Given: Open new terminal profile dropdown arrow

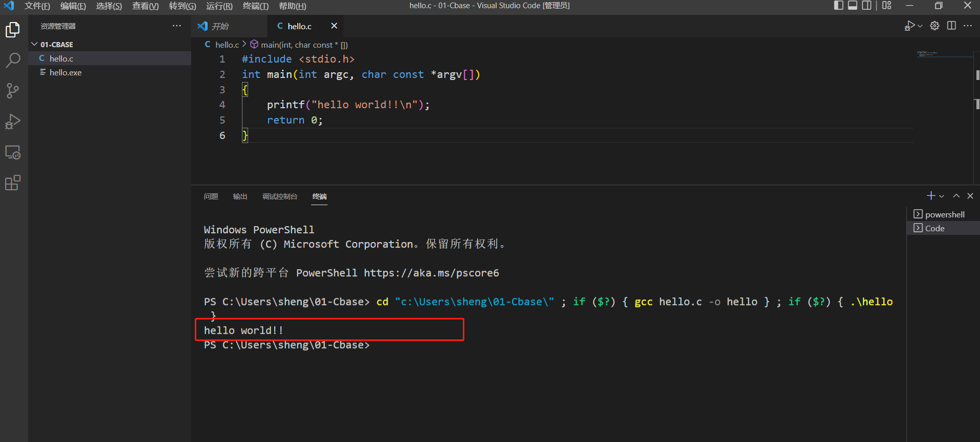Looking at the screenshot, I should [942, 196].
